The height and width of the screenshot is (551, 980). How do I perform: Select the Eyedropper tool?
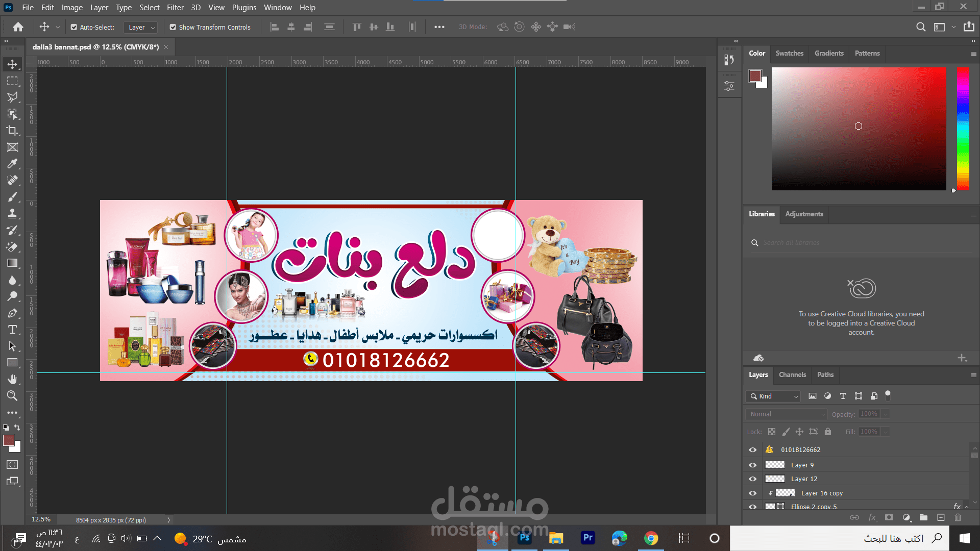coord(13,163)
